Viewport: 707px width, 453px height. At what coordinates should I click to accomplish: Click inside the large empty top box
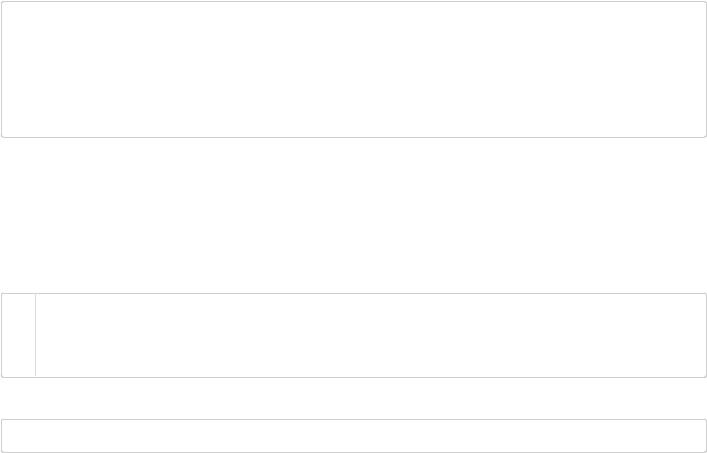pyautogui.click(x=354, y=69)
